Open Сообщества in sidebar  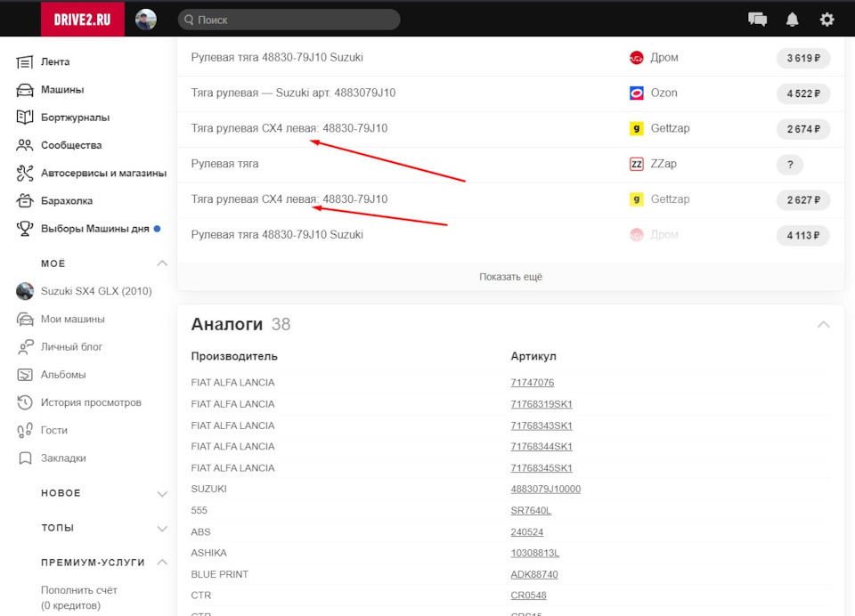pyautogui.click(x=71, y=145)
